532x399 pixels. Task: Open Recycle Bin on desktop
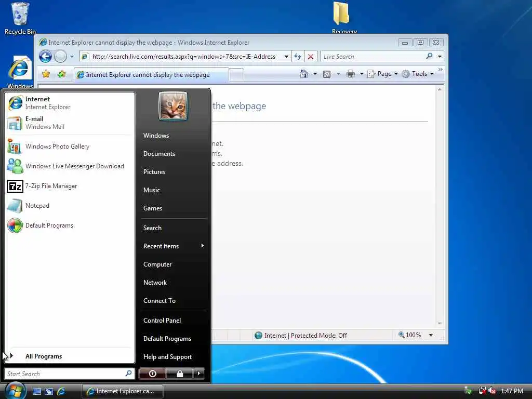20,19
